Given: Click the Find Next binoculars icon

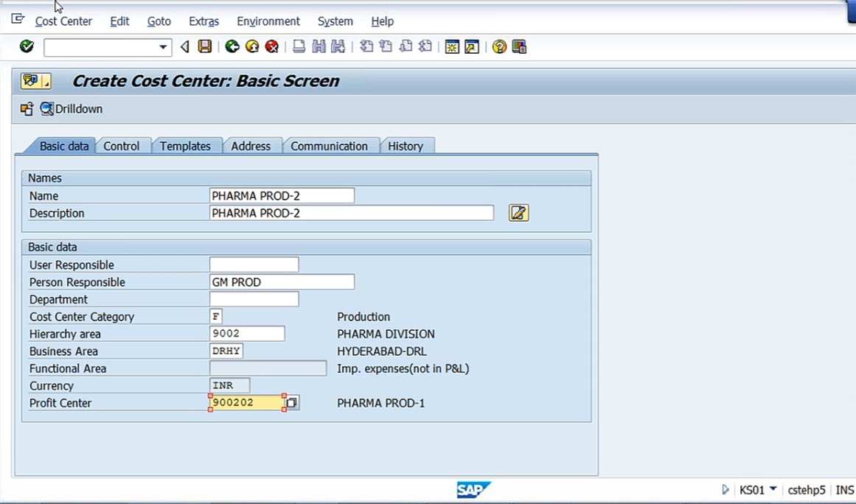Looking at the screenshot, I should 338,47.
